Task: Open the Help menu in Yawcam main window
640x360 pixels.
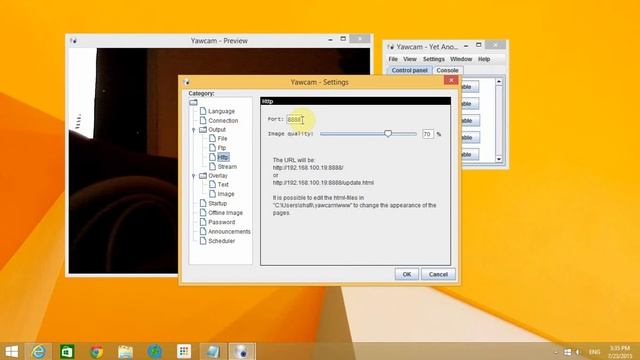Action: 484,59
